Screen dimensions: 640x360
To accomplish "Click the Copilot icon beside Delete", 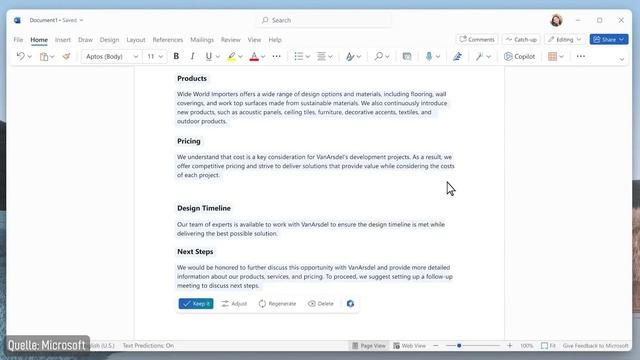I will click(350, 304).
